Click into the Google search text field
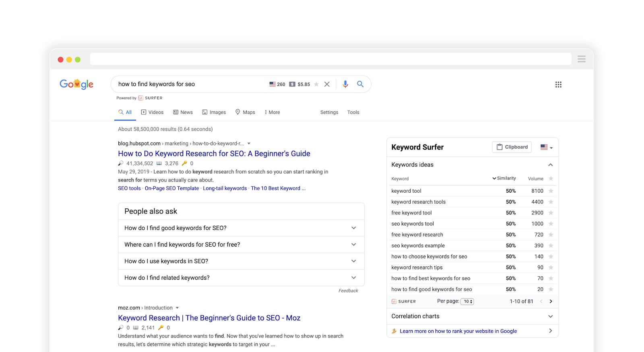644x352 pixels. click(189, 84)
